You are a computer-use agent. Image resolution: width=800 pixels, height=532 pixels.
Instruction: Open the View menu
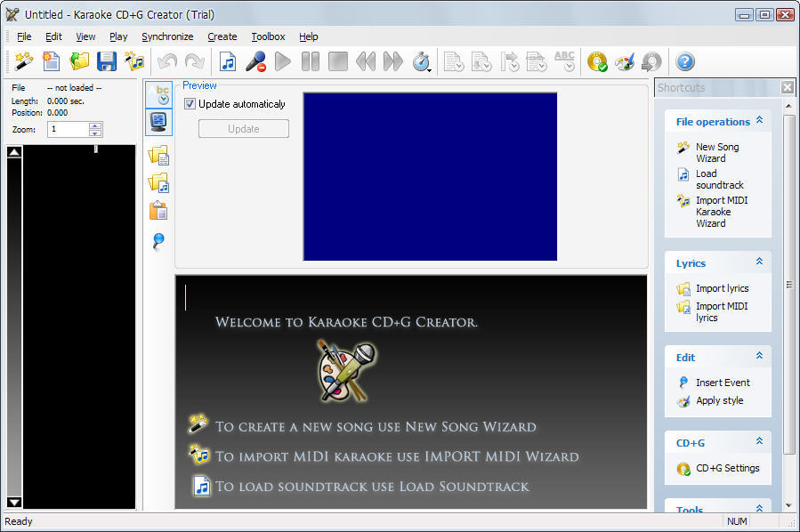85,36
